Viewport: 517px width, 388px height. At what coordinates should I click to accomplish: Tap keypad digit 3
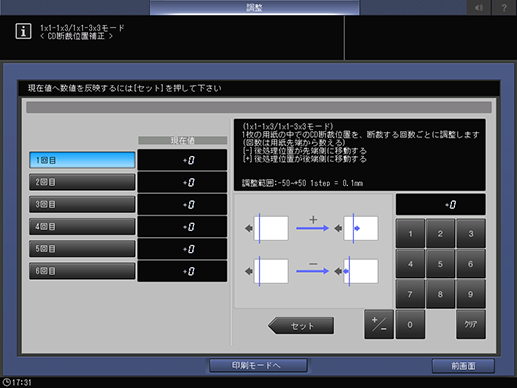click(x=471, y=234)
